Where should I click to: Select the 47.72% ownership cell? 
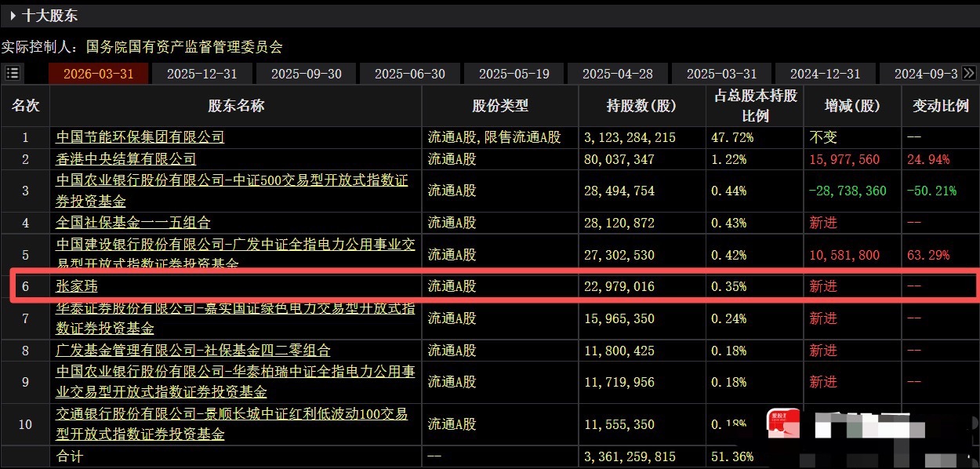pos(732,137)
